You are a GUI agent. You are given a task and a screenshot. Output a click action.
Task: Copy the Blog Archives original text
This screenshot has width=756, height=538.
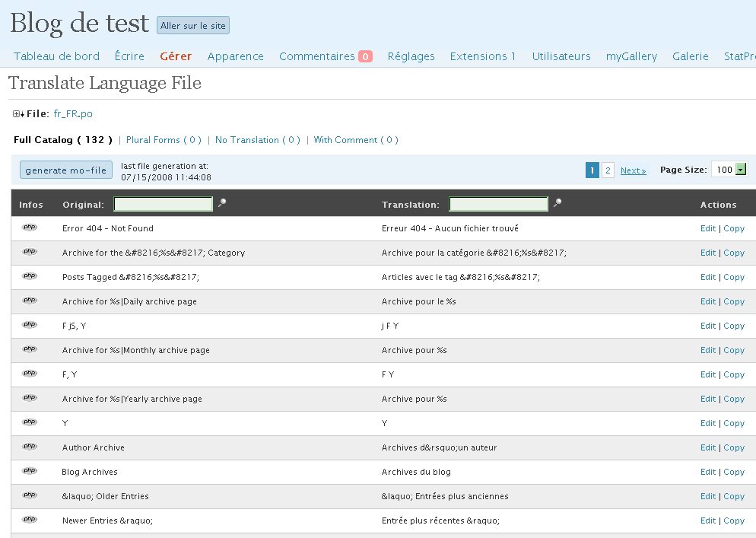(x=734, y=472)
